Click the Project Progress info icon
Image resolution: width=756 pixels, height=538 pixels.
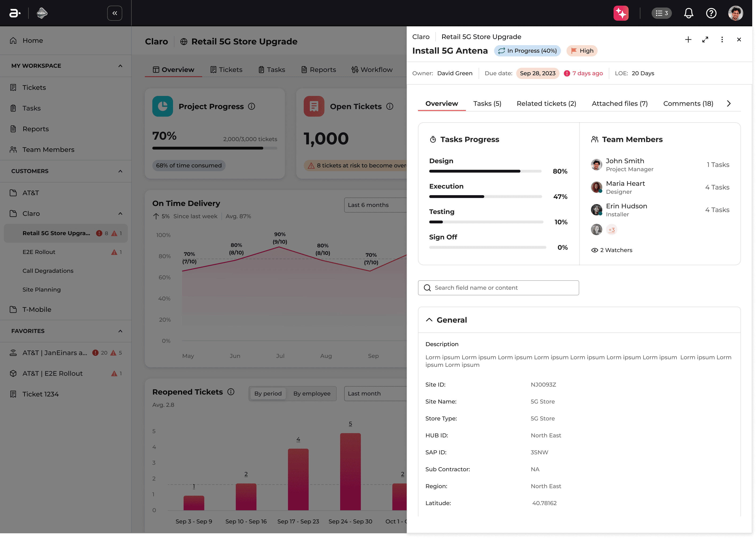pos(251,106)
